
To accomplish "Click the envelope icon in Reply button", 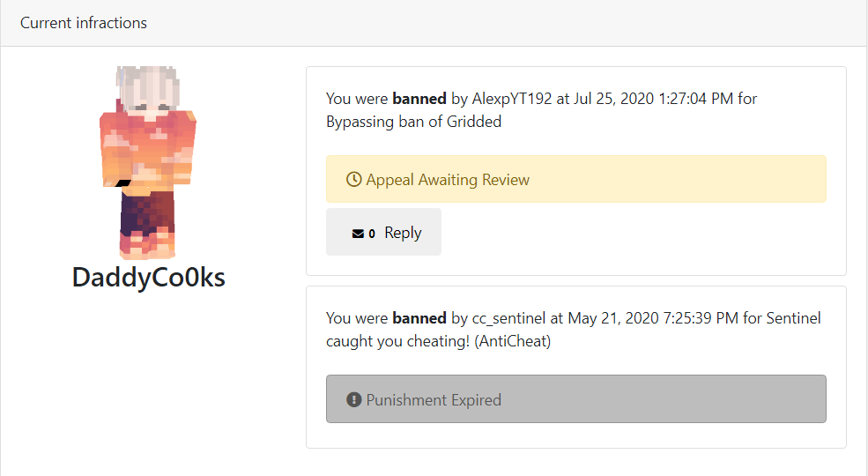I will (x=358, y=234).
